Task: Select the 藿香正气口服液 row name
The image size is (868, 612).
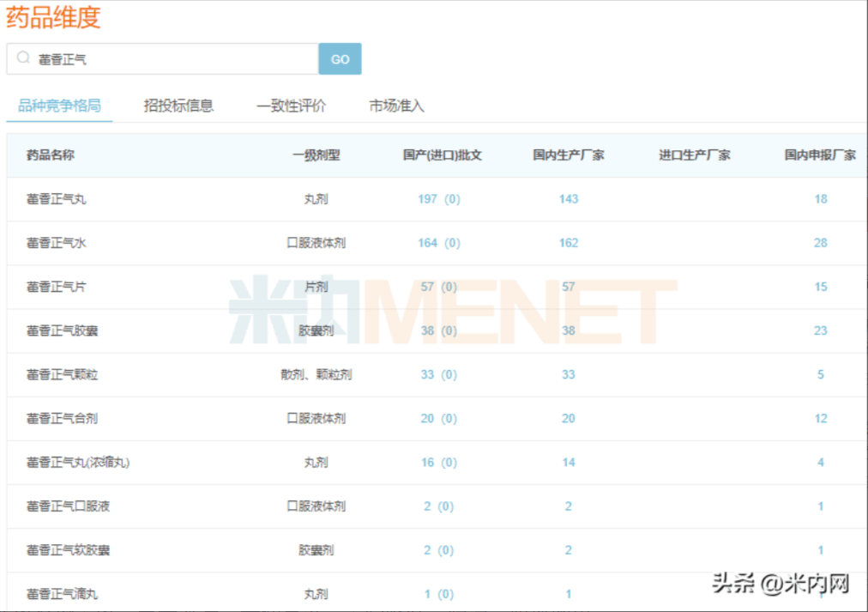Action: [x=68, y=506]
